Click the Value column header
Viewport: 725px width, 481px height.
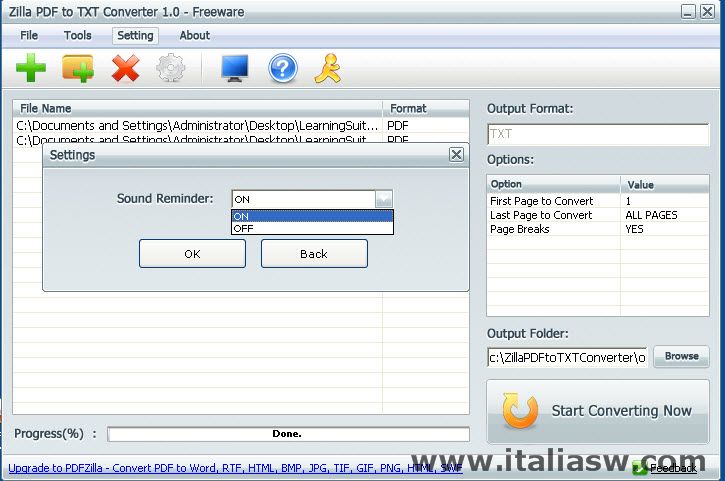[x=664, y=184]
